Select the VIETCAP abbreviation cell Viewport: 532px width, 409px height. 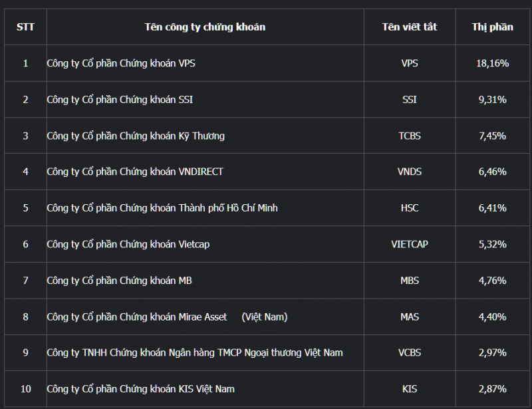(x=410, y=244)
